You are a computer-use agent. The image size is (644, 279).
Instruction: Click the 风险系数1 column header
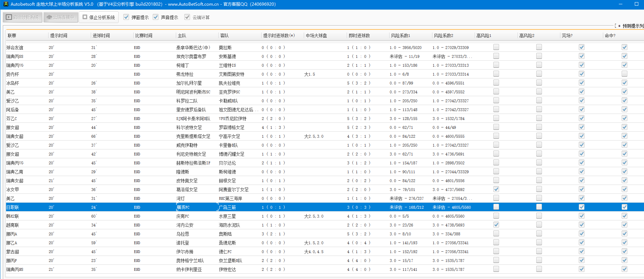401,35
